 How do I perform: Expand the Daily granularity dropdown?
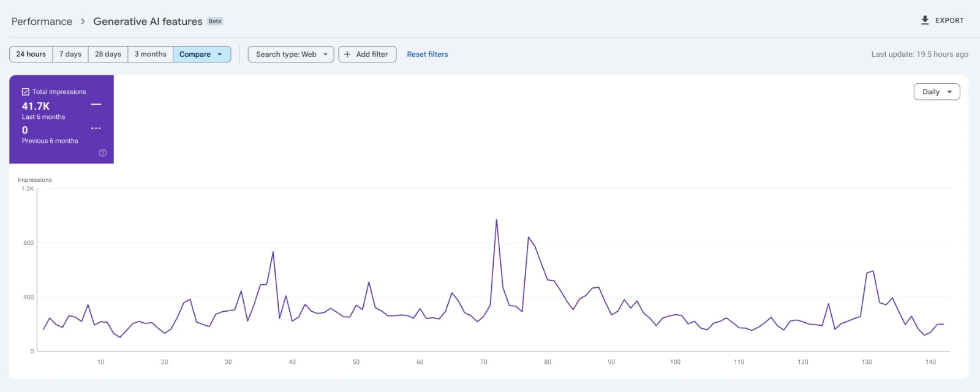tap(937, 92)
